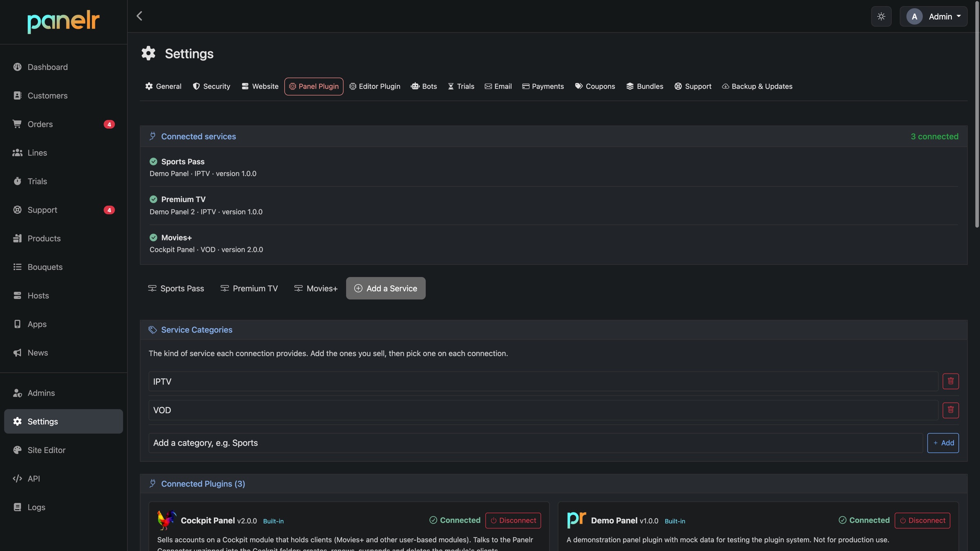Click the panelr logo
The image size is (980, 551).
(x=63, y=22)
